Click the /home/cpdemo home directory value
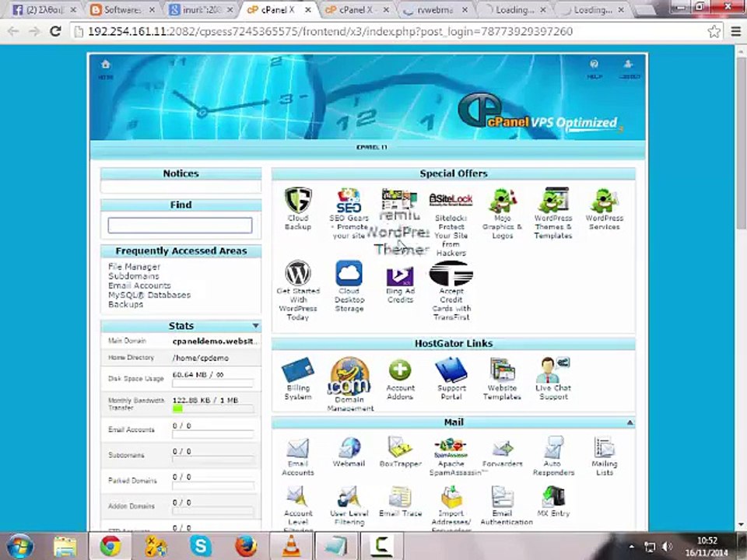 (x=201, y=358)
